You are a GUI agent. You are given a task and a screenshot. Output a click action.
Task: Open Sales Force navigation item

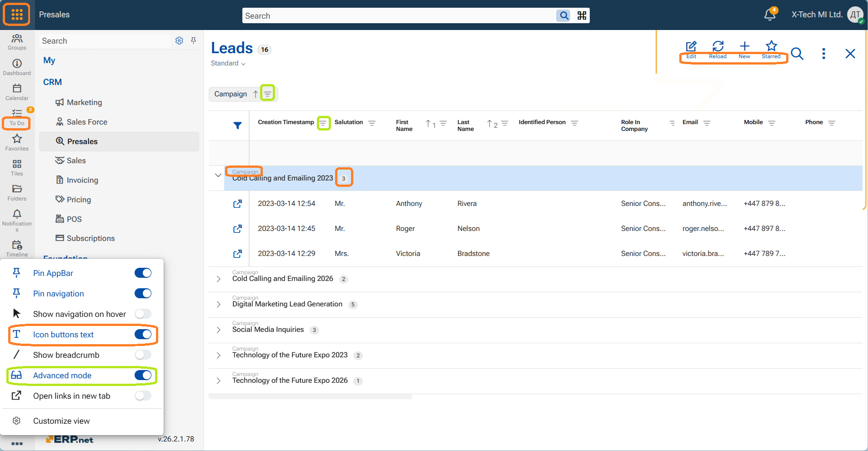pos(87,122)
